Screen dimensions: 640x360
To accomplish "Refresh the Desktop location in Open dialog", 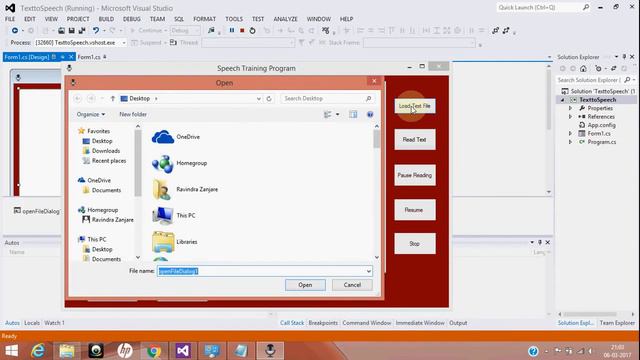I will point(269,98).
